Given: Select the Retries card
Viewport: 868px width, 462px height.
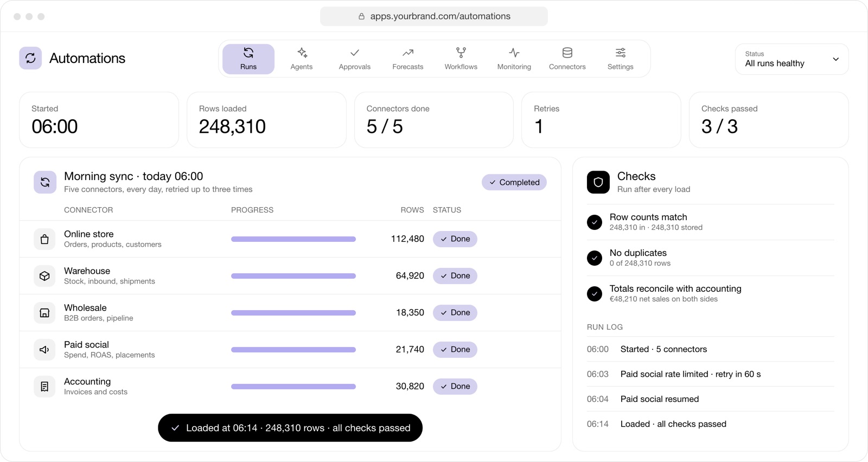Looking at the screenshot, I should [x=601, y=120].
